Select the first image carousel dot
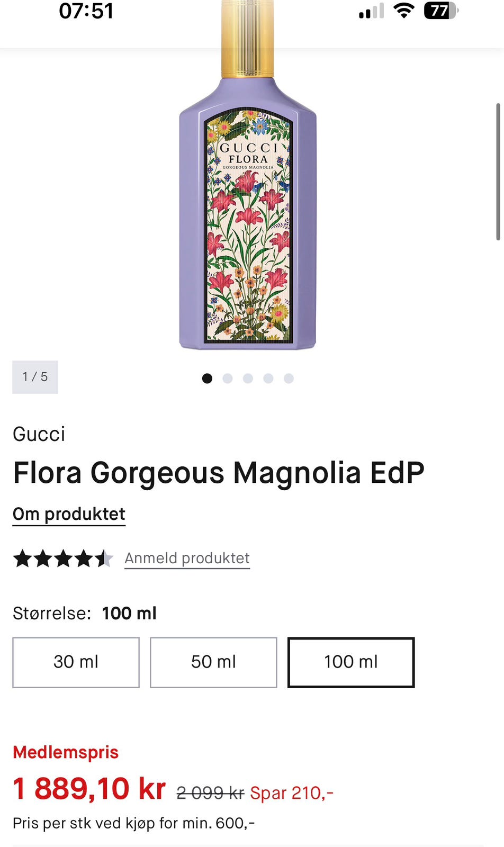The image size is (504, 847). (207, 379)
